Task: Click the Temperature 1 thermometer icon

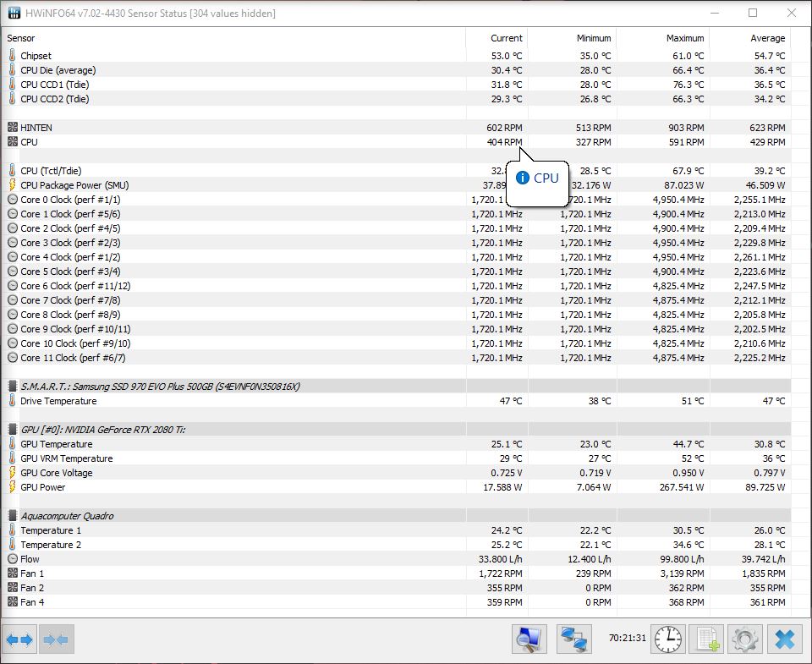Action: [x=13, y=530]
